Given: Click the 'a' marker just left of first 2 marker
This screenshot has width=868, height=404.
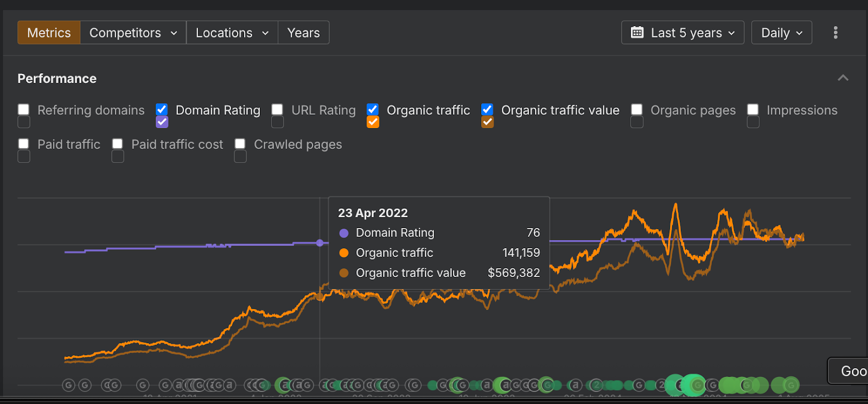Looking at the screenshot, I should [x=576, y=386].
